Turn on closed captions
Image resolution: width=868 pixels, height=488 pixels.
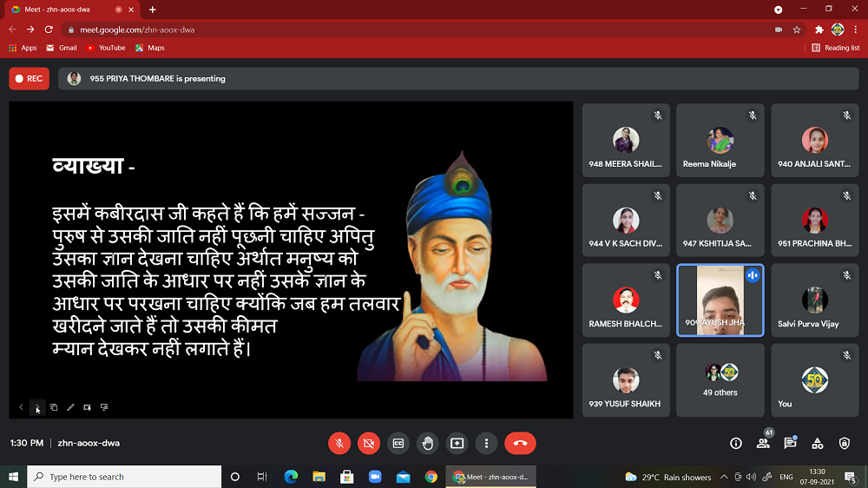tap(398, 443)
